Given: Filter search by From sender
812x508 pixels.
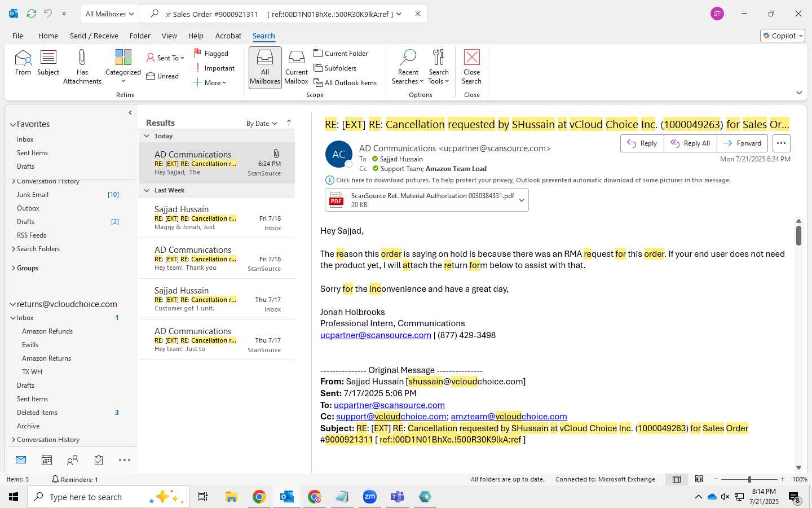Looking at the screenshot, I should (x=23, y=63).
